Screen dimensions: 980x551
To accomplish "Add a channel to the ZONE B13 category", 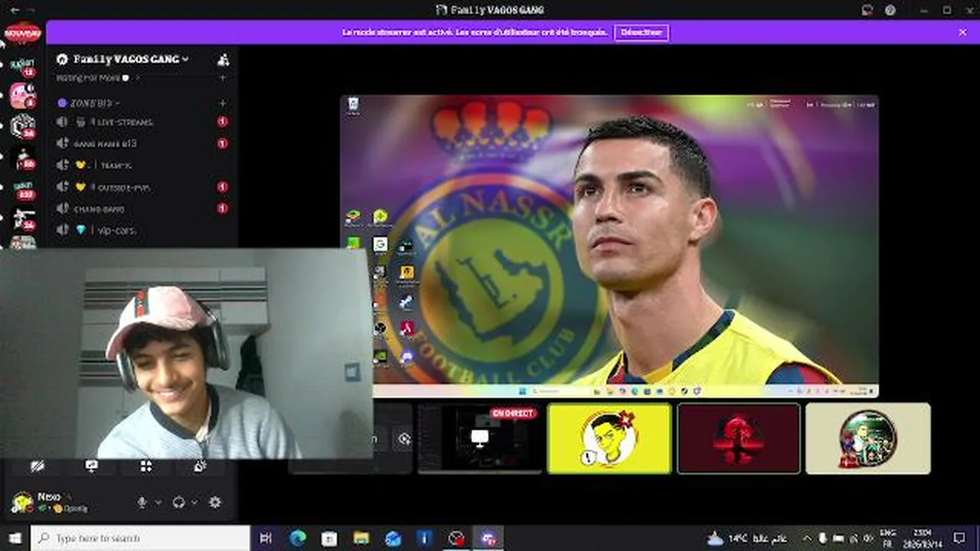I will [223, 103].
